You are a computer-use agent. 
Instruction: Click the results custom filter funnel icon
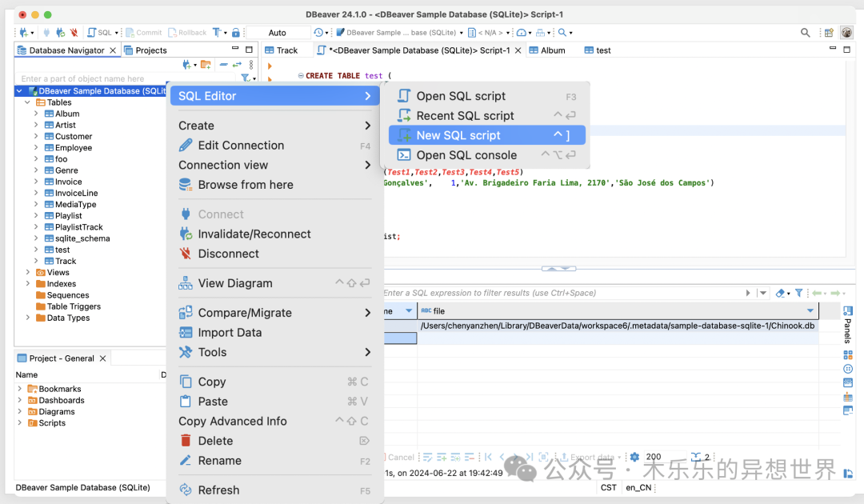798,293
